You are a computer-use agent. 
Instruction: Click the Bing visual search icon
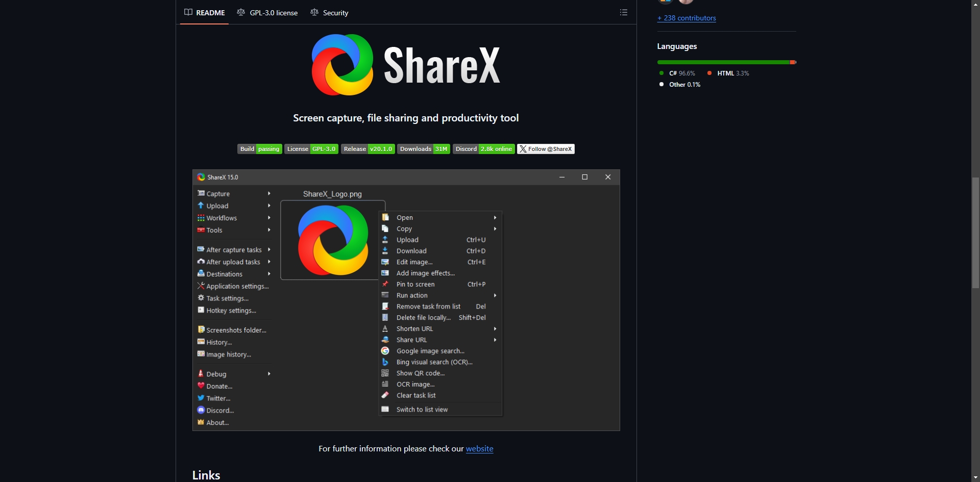(385, 362)
